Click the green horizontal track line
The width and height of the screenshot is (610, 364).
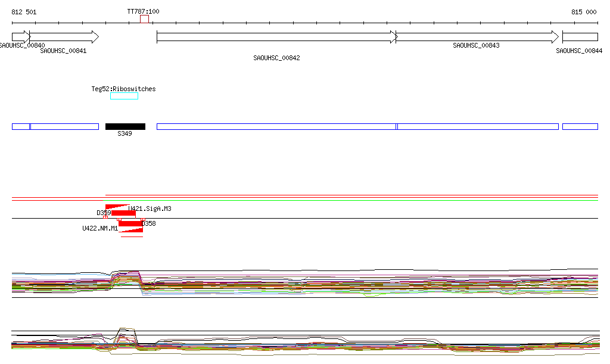tap(357, 201)
